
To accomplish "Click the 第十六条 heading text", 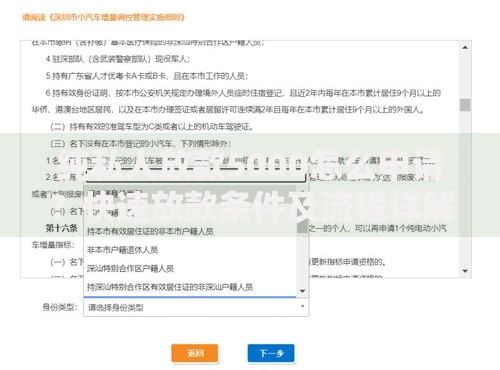I will (x=61, y=228).
